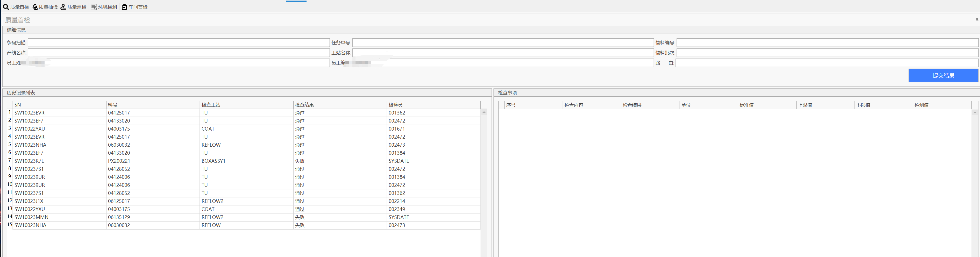
Task: Click the 序号 column header
Action: [533, 105]
